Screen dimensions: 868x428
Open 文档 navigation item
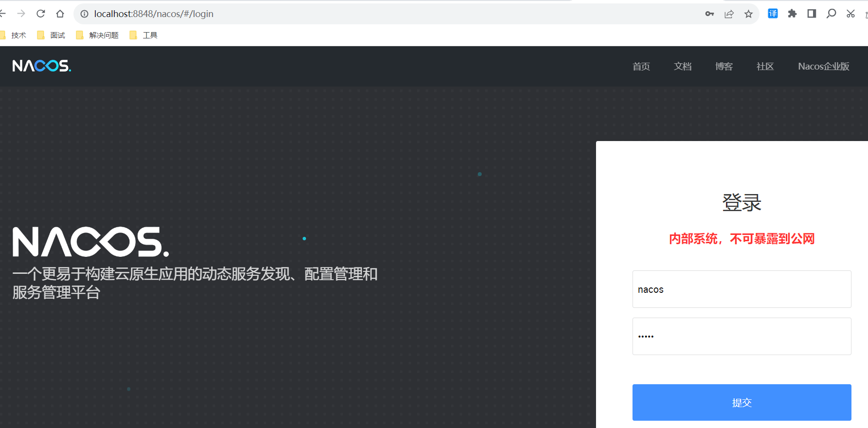tap(683, 66)
